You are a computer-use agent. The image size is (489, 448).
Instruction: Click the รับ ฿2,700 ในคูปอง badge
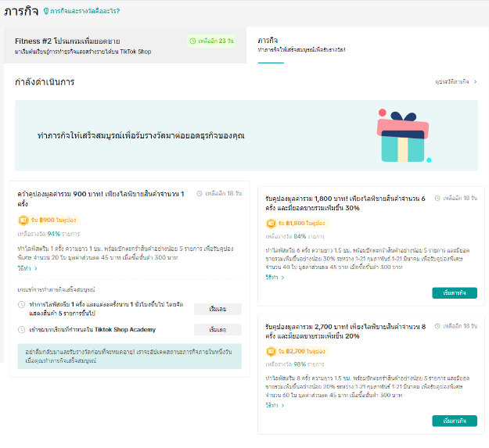(x=297, y=351)
